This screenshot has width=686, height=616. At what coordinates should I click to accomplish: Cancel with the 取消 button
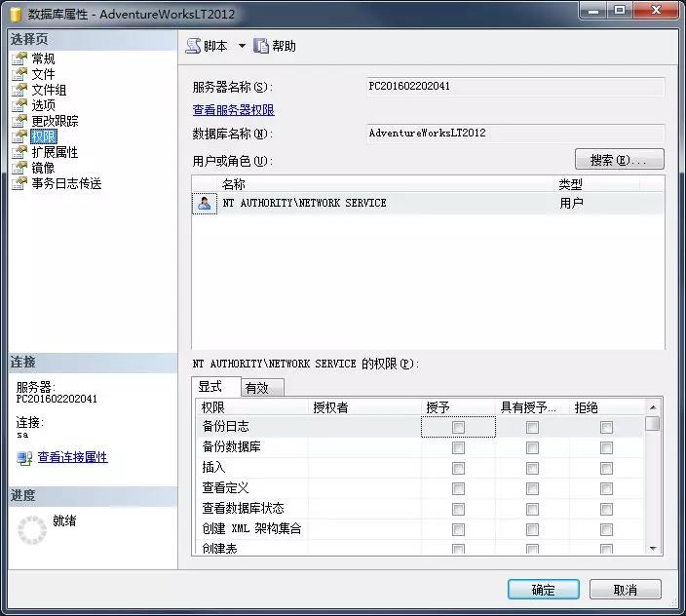pyautogui.click(x=626, y=590)
